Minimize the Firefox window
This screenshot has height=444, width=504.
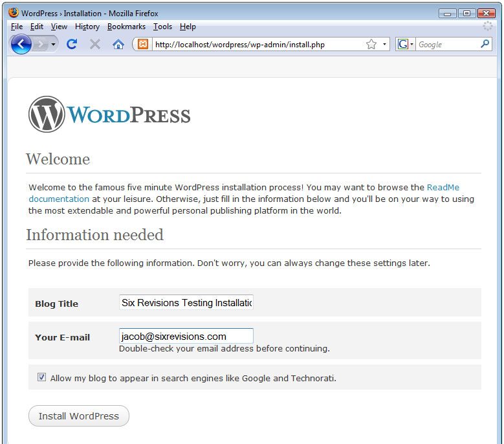448,14
